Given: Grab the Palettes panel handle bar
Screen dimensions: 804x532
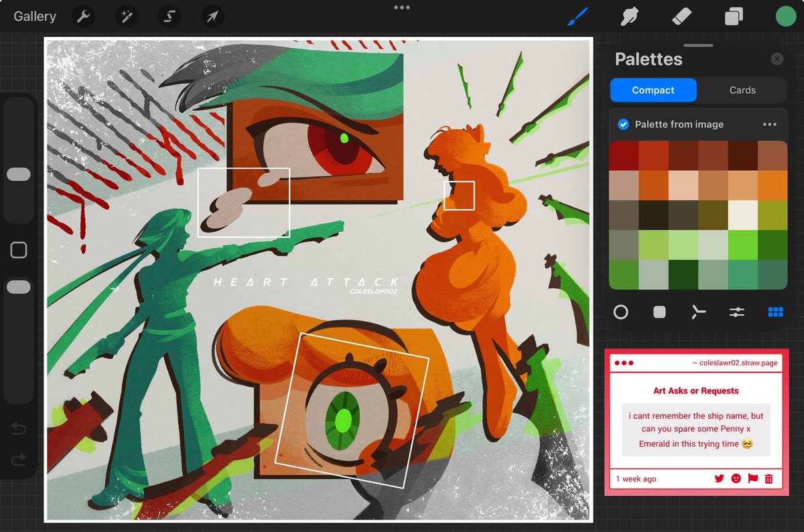Looking at the screenshot, I should pos(699,46).
